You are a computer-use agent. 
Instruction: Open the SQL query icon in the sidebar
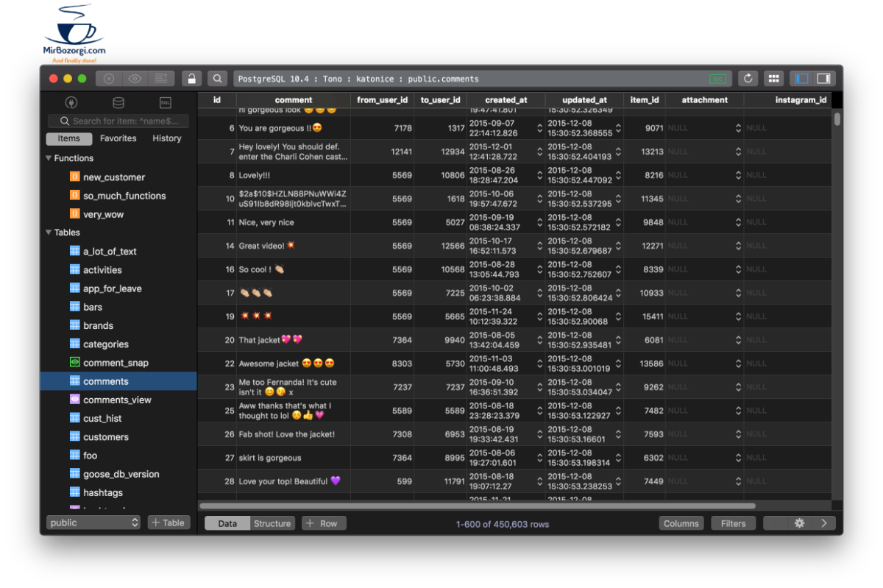pos(165,103)
